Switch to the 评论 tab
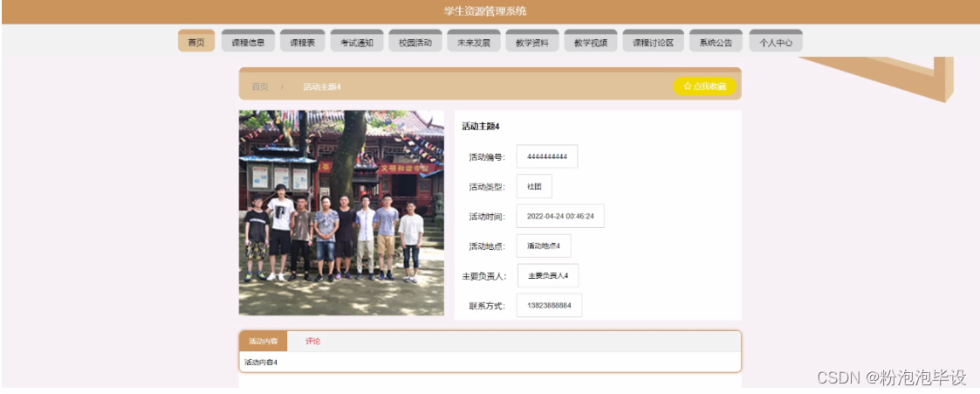The width and height of the screenshot is (980, 394). (x=312, y=342)
